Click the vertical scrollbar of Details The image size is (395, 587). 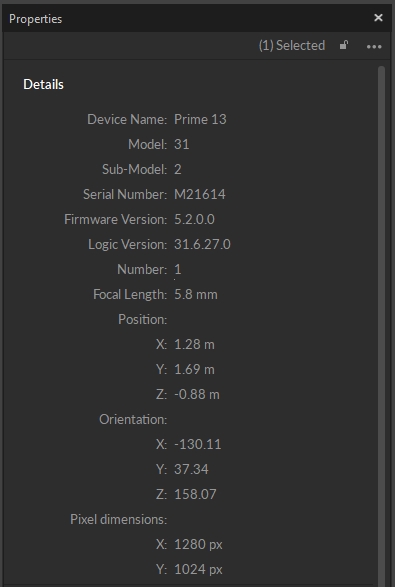pyautogui.click(x=381, y=326)
